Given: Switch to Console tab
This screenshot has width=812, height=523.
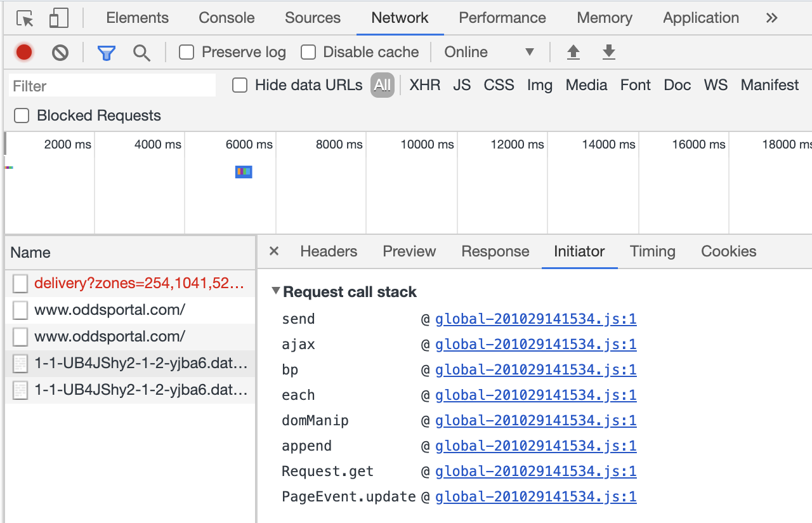Looking at the screenshot, I should tap(226, 18).
